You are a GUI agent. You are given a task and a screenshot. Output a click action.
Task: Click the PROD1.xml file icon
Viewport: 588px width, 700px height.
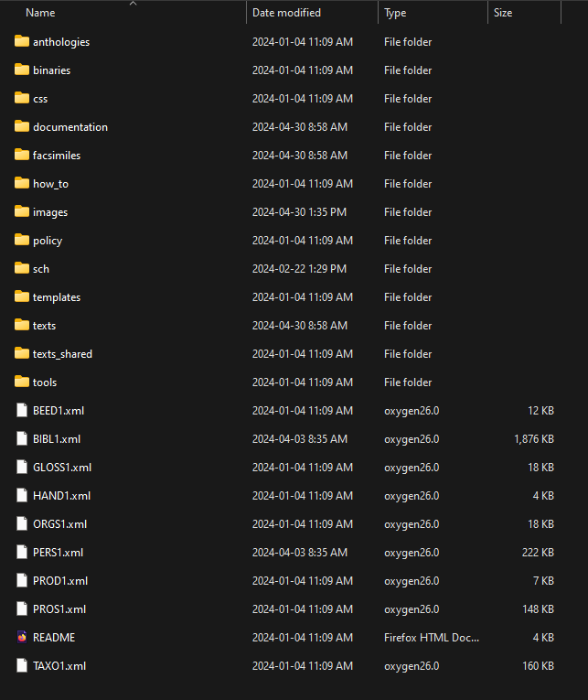(21, 580)
